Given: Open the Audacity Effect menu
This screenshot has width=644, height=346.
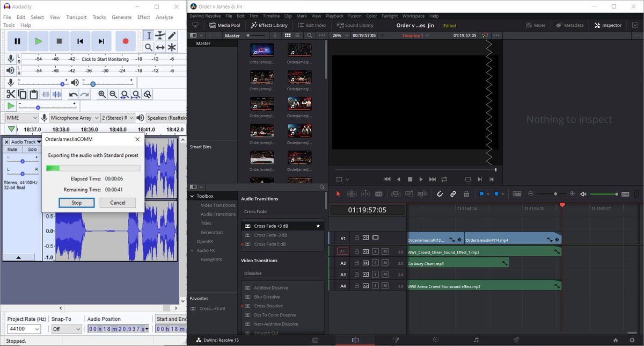Looking at the screenshot, I should click(144, 17).
